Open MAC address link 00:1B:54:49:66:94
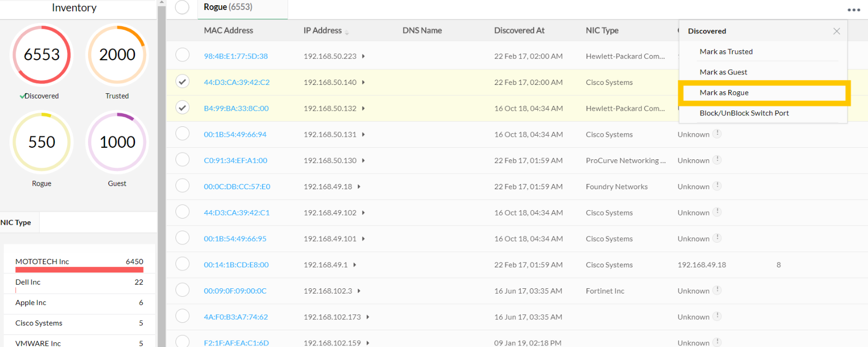The width and height of the screenshot is (868, 347). coord(235,135)
